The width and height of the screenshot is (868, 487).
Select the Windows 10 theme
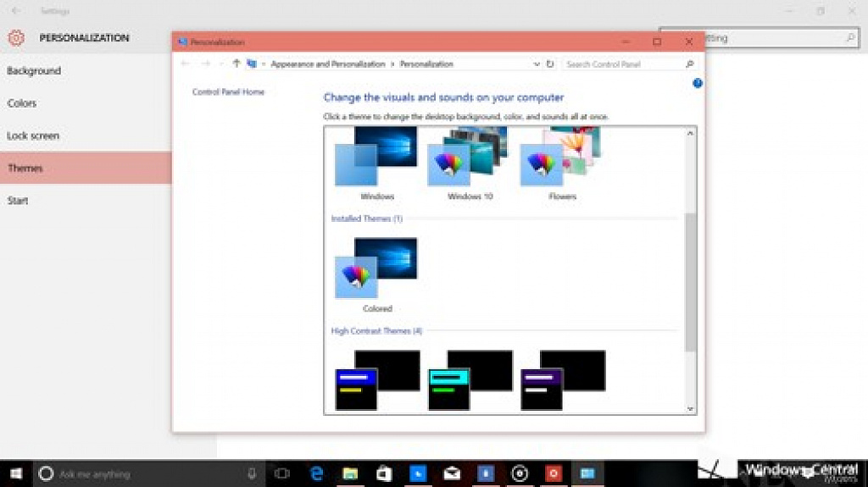pos(470,163)
